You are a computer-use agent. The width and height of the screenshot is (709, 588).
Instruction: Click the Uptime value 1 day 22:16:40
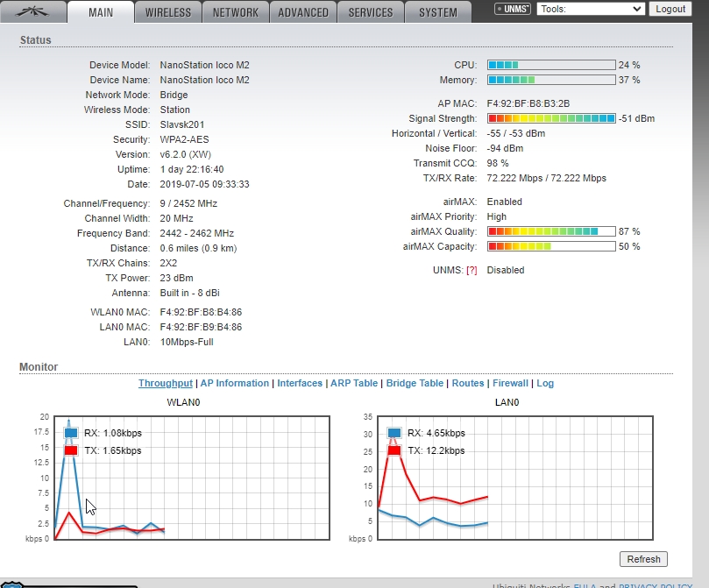[192, 169]
